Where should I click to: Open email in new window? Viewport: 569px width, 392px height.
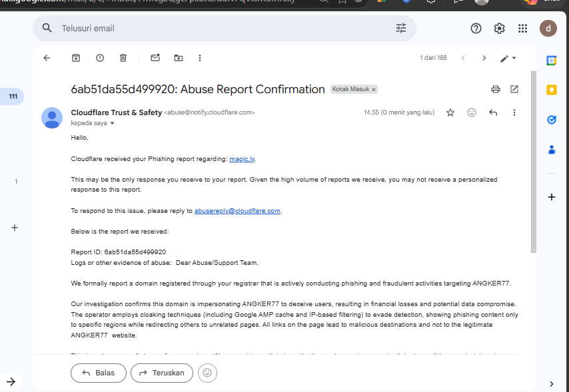[514, 89]
